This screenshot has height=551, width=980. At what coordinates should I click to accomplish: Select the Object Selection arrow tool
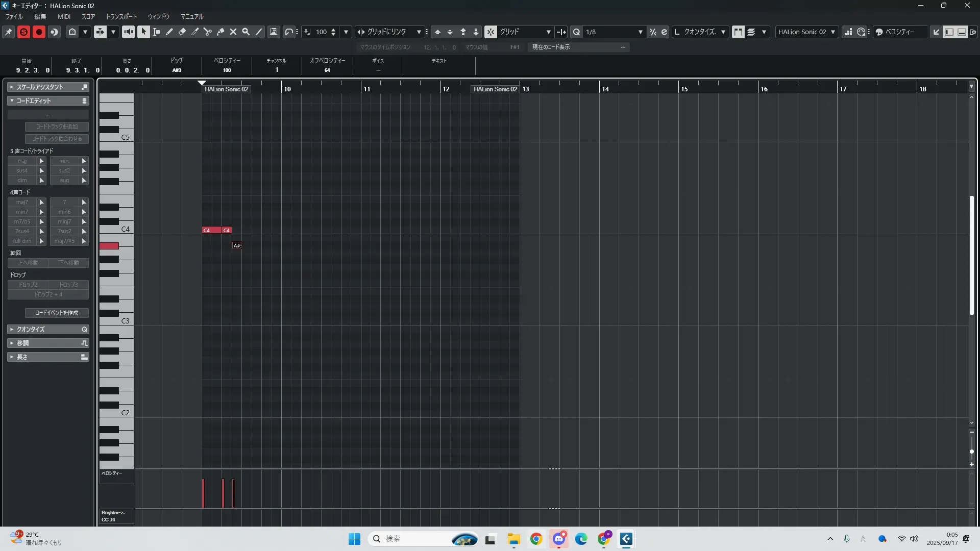coord(143,32)
